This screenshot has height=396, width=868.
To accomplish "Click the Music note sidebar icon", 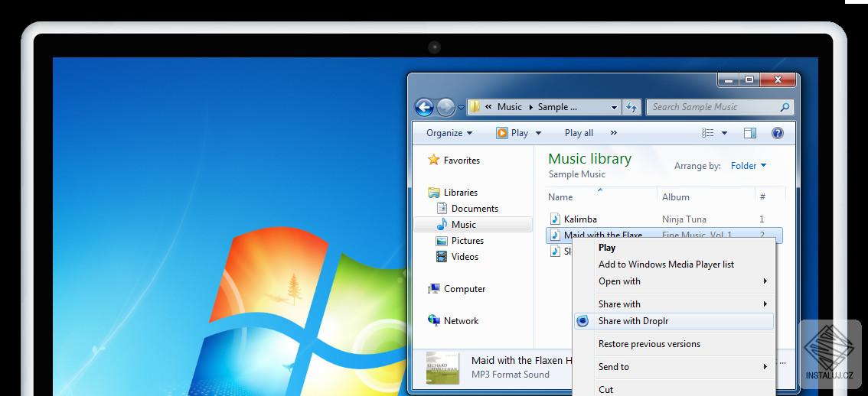I will click(x=442, y=224).
